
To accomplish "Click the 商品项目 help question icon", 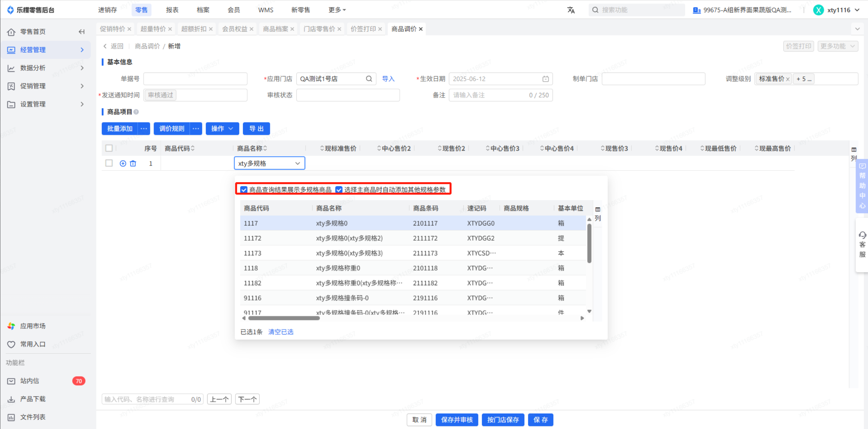I will coord(136,112).
